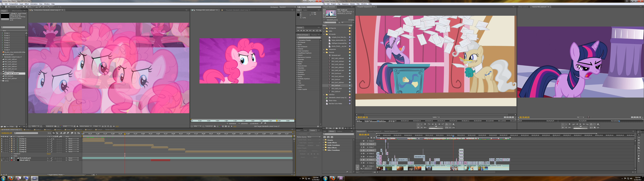Screen dimensions: 644x181
Task: Select Comp 5 item in AE Project panel
Action: [x=7, y=42]
